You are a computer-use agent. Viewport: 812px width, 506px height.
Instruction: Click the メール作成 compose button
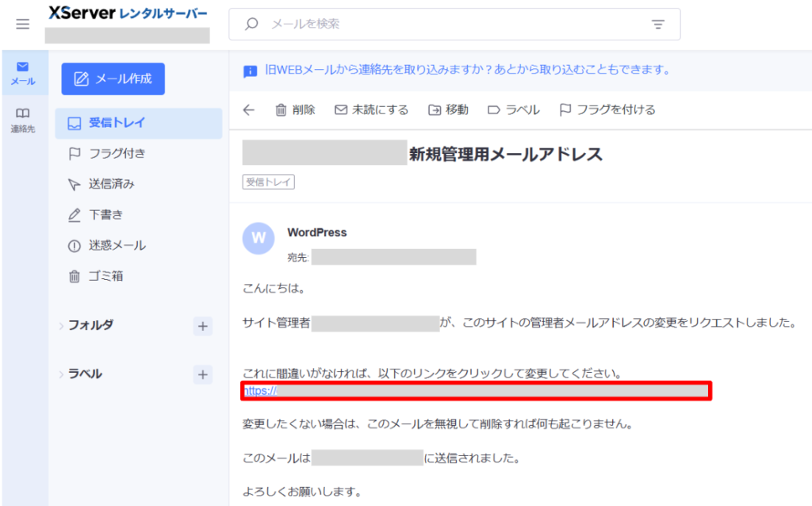(x=113, y=79)
